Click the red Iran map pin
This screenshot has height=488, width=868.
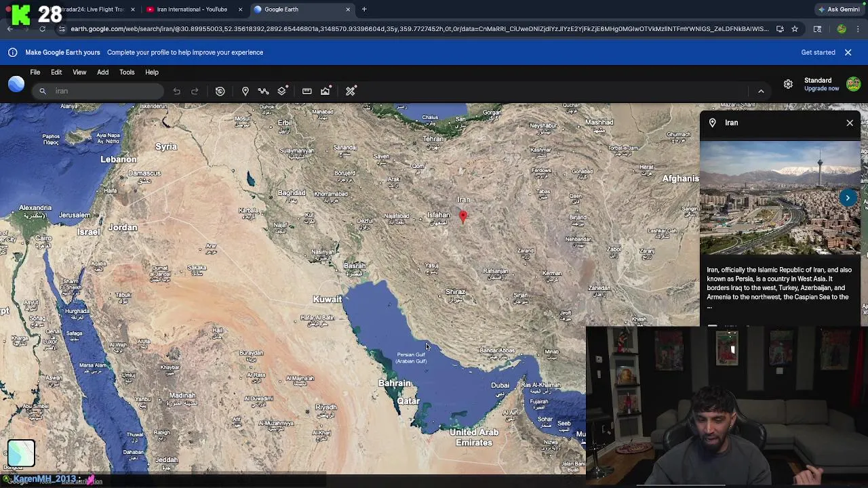pos(463,217)
